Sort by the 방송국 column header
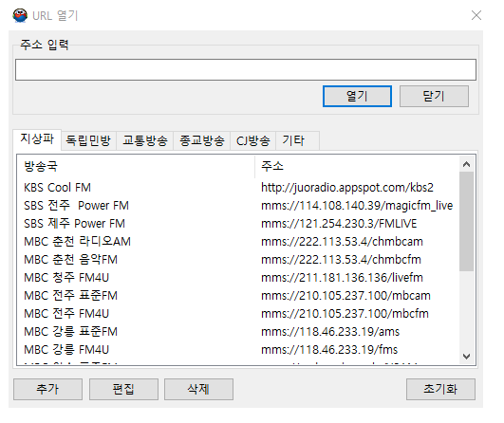The width and height of the screenshot is (504, 423). point(136,166)
